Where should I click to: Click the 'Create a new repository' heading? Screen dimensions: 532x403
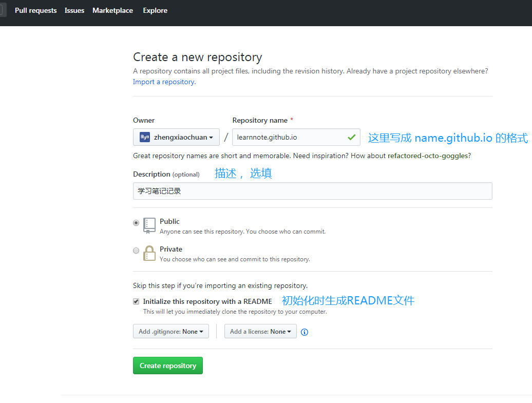(198, 57)
